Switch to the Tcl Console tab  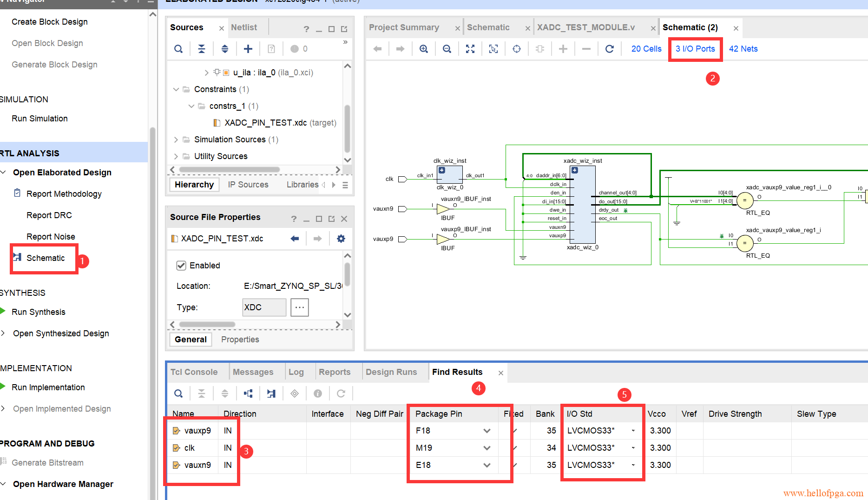[194, 372]
